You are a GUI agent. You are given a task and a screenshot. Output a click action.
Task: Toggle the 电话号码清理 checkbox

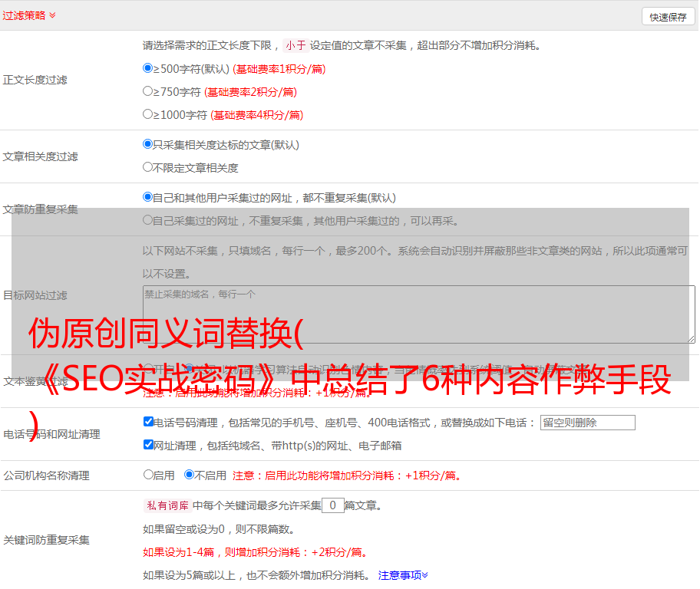(x=148, y=422)
